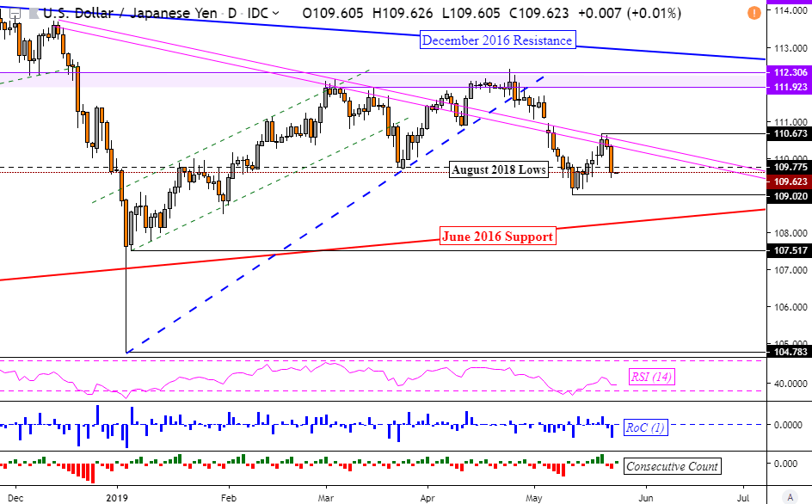This screenshot has height=504, width=812.
Task: Click the 40.0000 RSI scale value
Action: 790,384
